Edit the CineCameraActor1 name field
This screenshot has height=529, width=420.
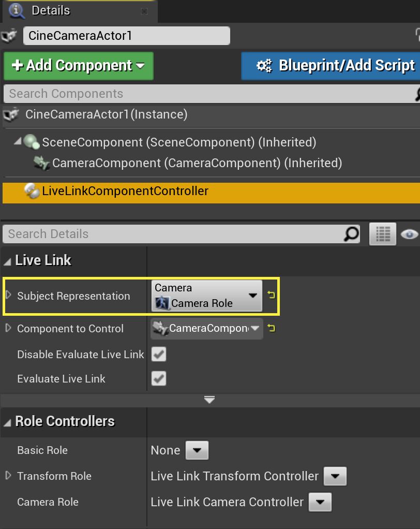[126, 36]
